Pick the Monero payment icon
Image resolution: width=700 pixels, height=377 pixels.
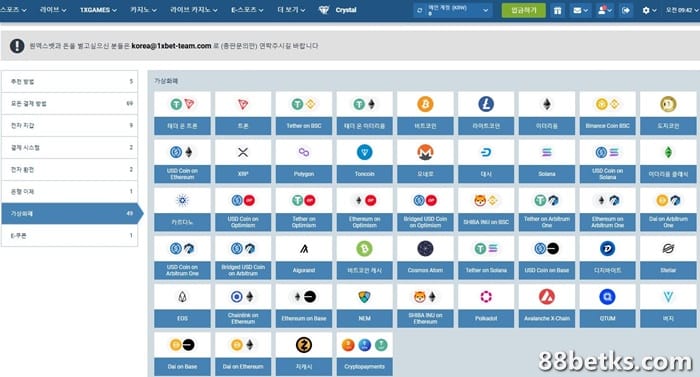pos(425,153)
